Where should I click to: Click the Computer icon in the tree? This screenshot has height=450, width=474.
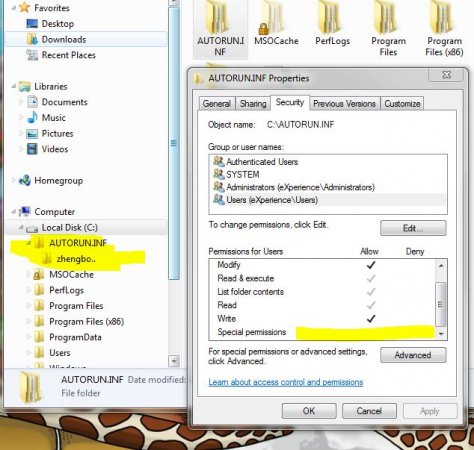25,211
